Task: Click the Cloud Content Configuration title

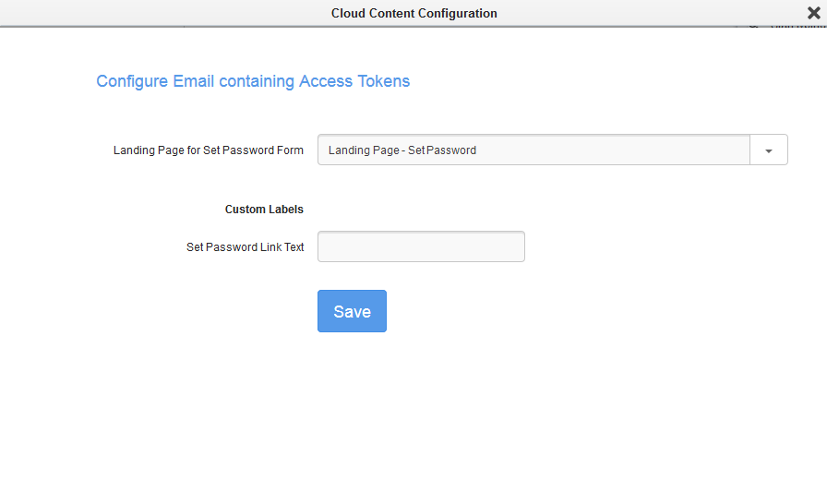Action: [x=413, y=13]
